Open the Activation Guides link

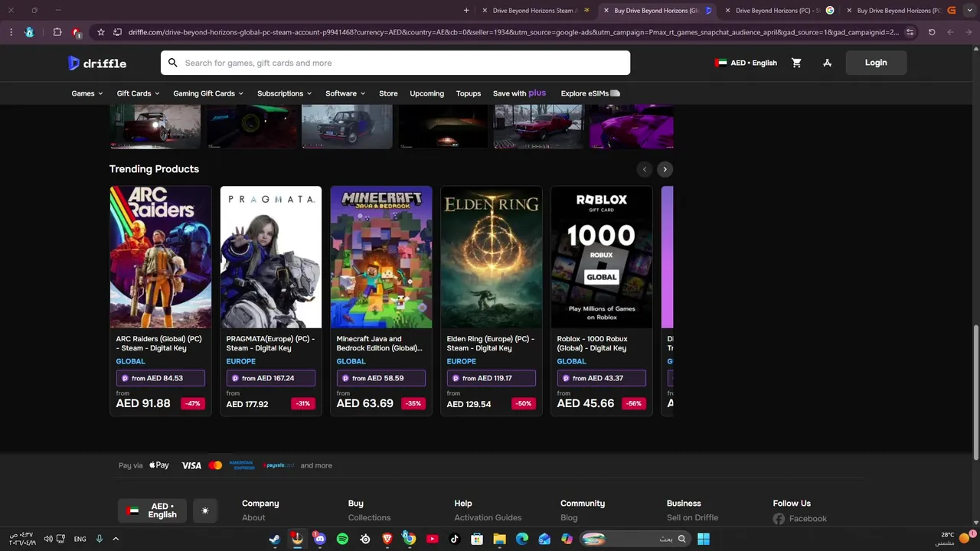[x=488, y=518]
